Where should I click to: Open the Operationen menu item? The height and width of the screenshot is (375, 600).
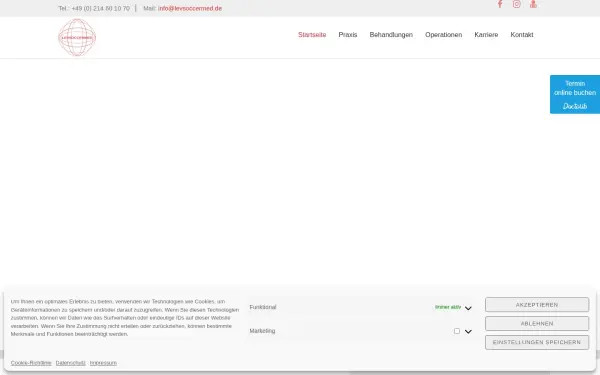[x=443, y=35]
